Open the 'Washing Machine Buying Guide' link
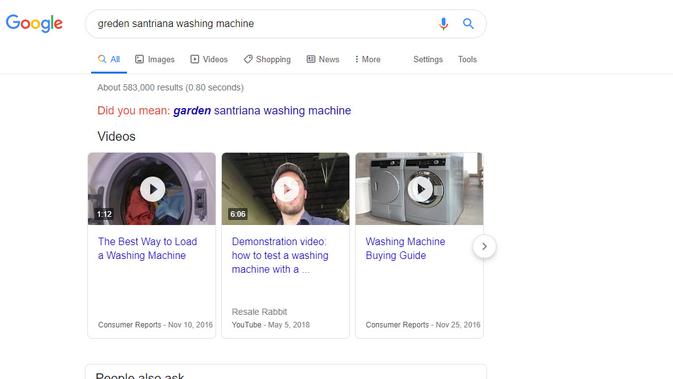Viewport: 673px width, 379px height. pos(405,249)
